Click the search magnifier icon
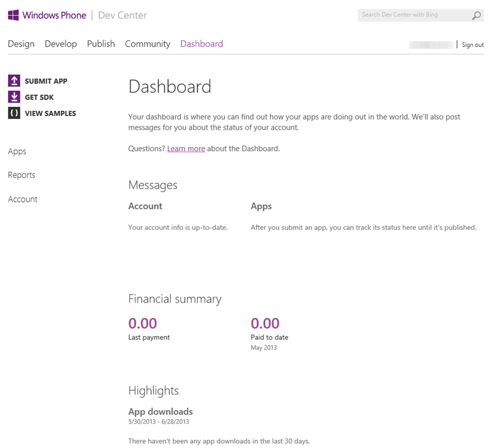 tap(476, 16)
